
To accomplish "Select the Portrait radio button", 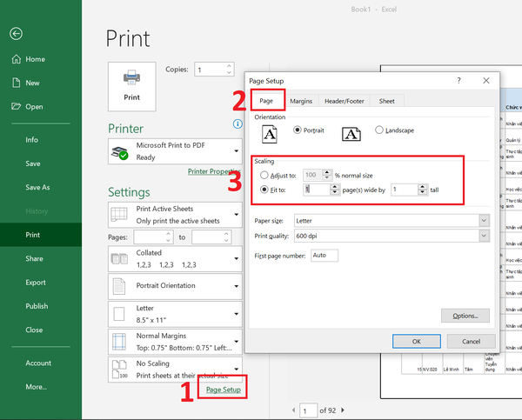I will click(x=298, y=130).
